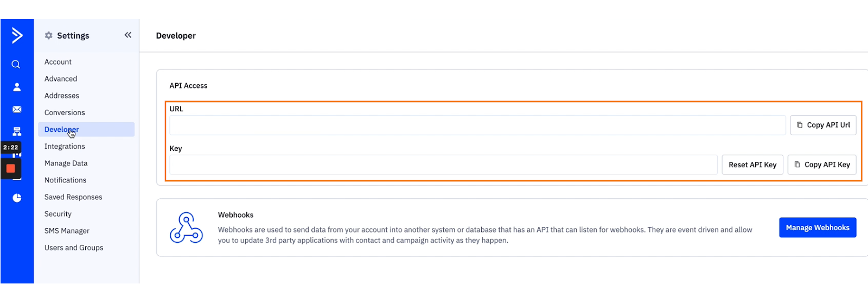Viewport: 868px width, 303px height.
Task: Click inside the API URL field
Action: click(x=477, y=125)
